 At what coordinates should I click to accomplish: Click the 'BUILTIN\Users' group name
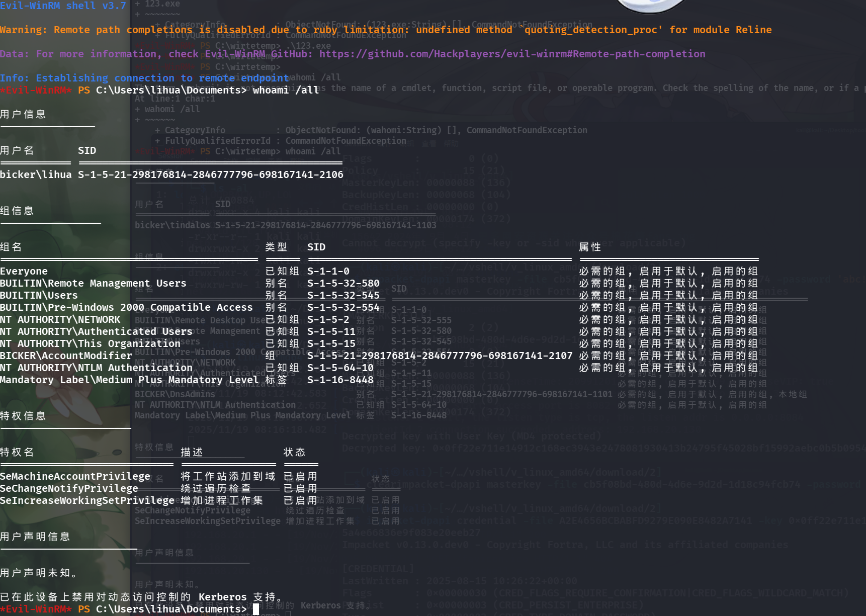tap(39, 295)
